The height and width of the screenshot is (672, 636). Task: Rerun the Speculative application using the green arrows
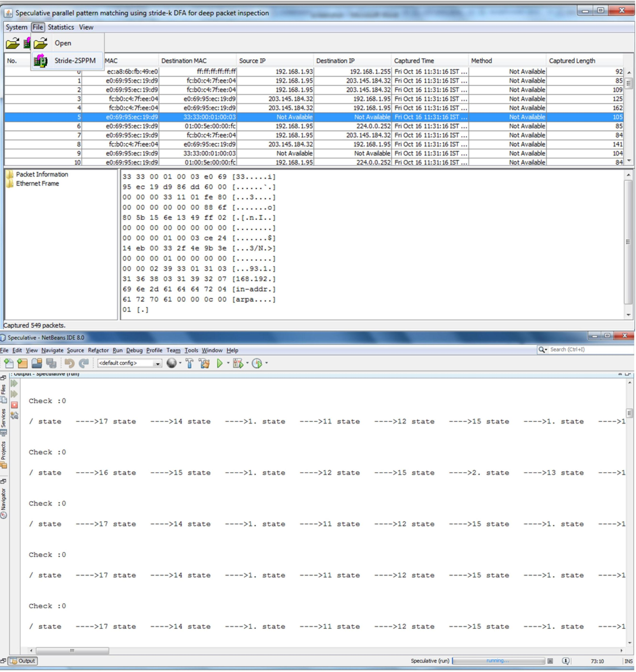(14, 384)
